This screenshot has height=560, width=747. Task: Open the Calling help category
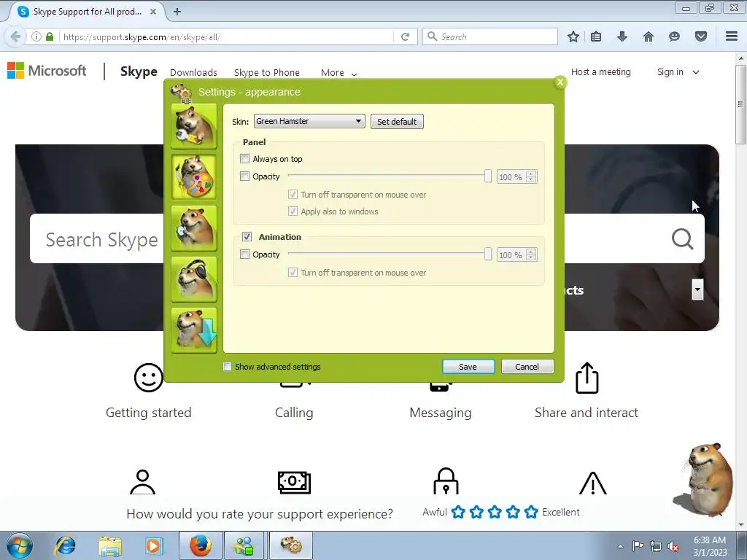pos(294,413)
